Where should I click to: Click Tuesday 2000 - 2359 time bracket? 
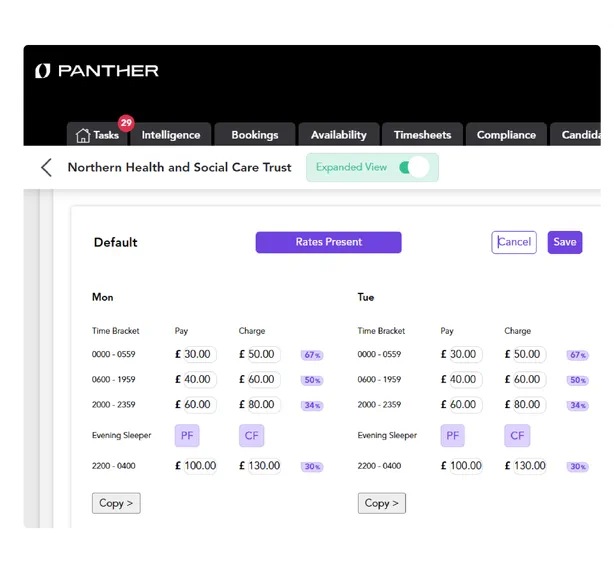coord(379,404)
